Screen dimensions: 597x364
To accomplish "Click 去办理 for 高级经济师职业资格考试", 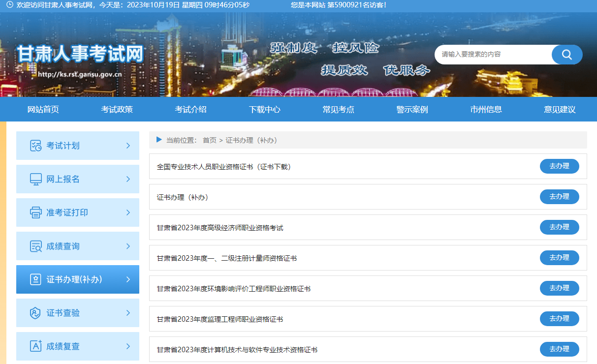I will [559, 227].
